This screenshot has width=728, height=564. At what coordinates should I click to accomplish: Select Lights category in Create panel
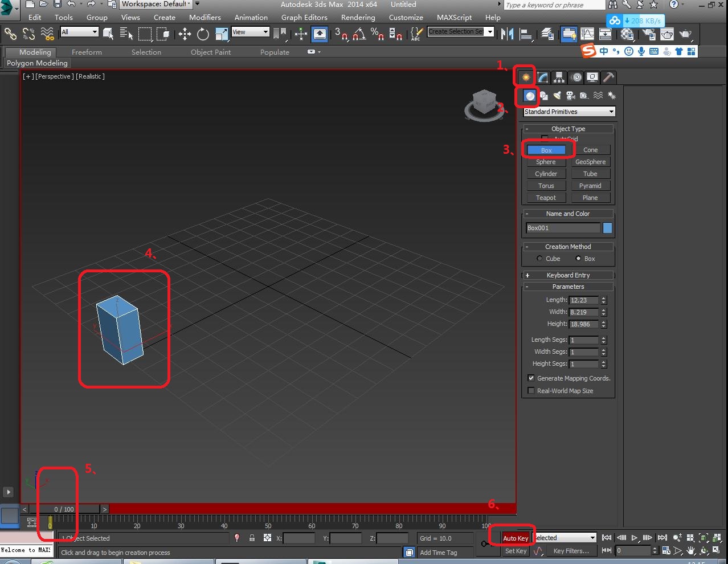tap(557, 96)
